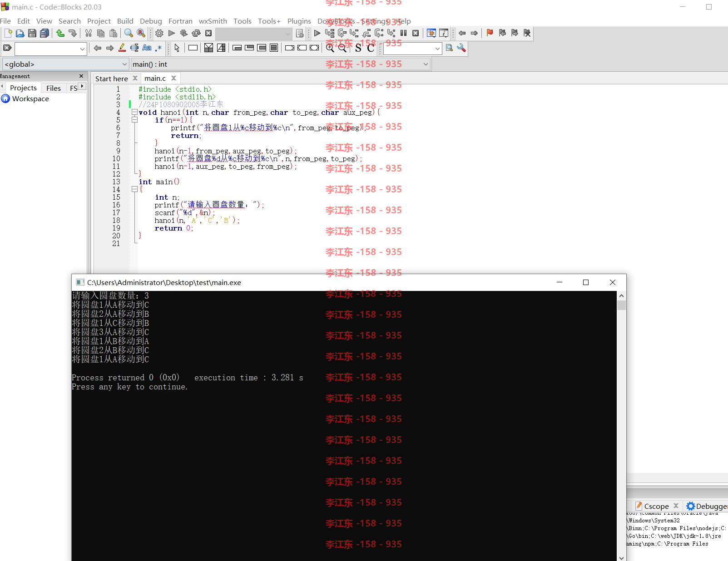
Task: Toggle regular expression search option
Action: [x=158, y=48]
